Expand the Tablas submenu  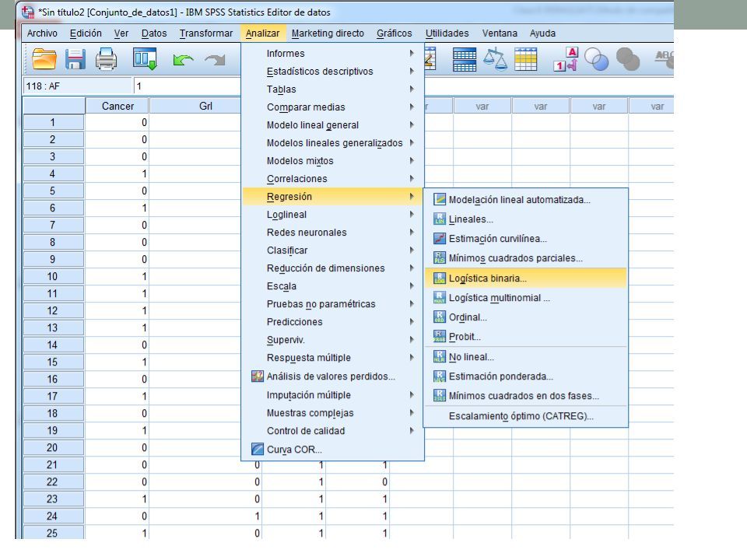click(x=332, y=89)
